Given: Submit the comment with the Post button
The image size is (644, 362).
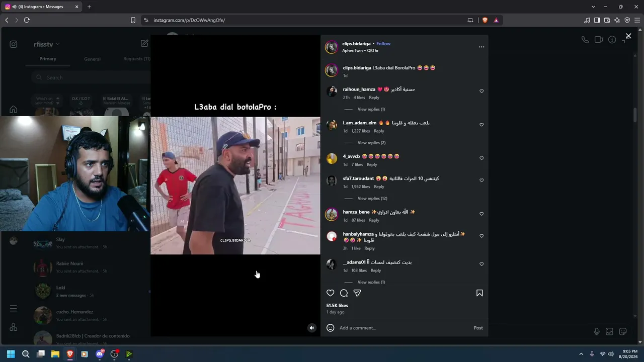Looking at the screenshot, I should tap(478, 328).
